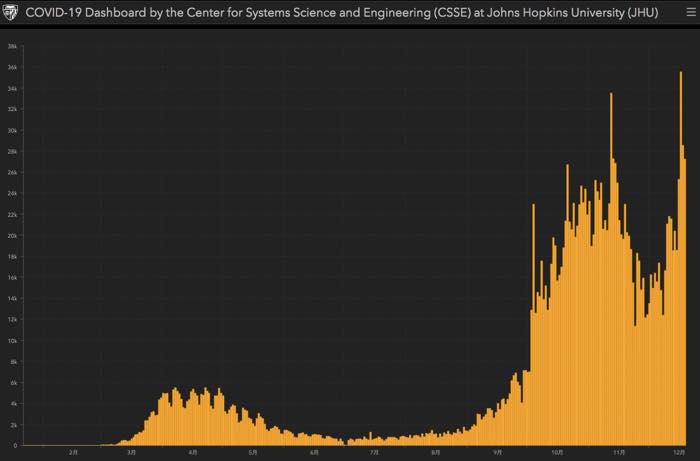Click the late-September spike bar near 23k
The height and width of the screenshot is (461, 700).
[533, 324]
